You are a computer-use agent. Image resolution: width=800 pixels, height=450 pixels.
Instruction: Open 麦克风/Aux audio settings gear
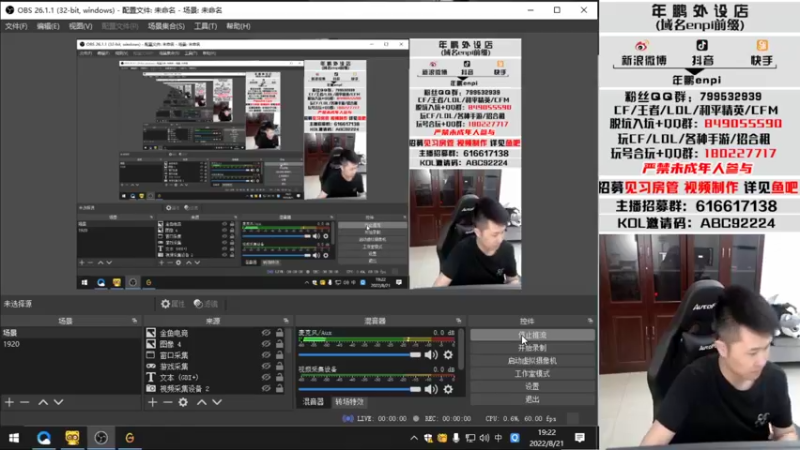click(x=448, y=355)
